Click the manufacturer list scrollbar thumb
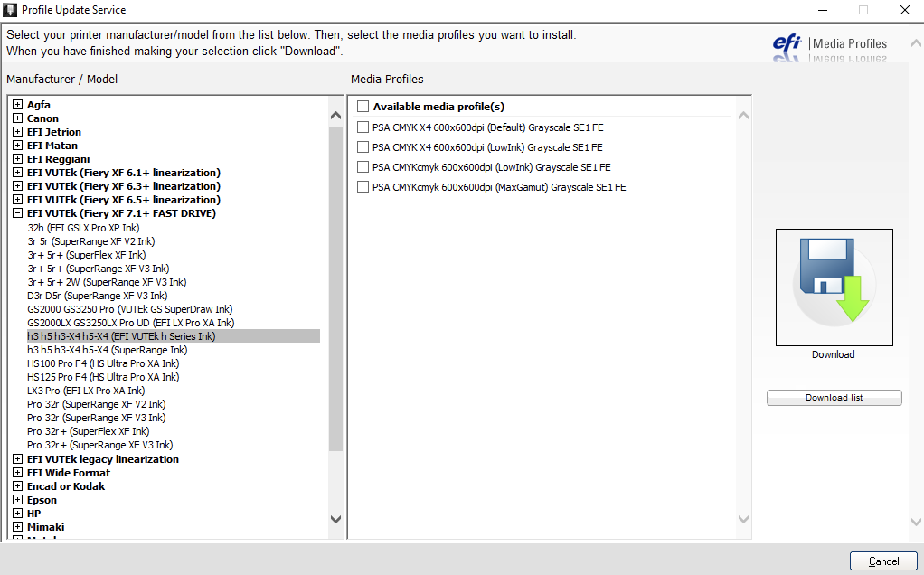Screen dimensions: 924x575 click(336, 289)
